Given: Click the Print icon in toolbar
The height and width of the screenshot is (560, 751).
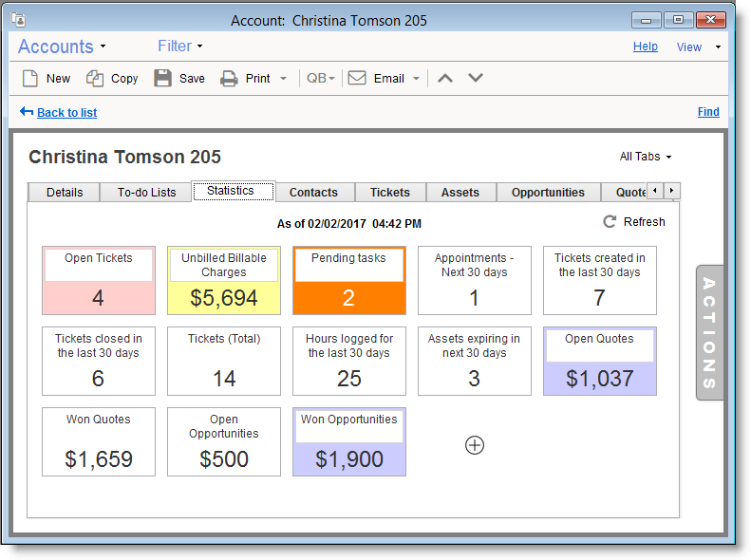Looking at the screenshot, I should [229, 79].
